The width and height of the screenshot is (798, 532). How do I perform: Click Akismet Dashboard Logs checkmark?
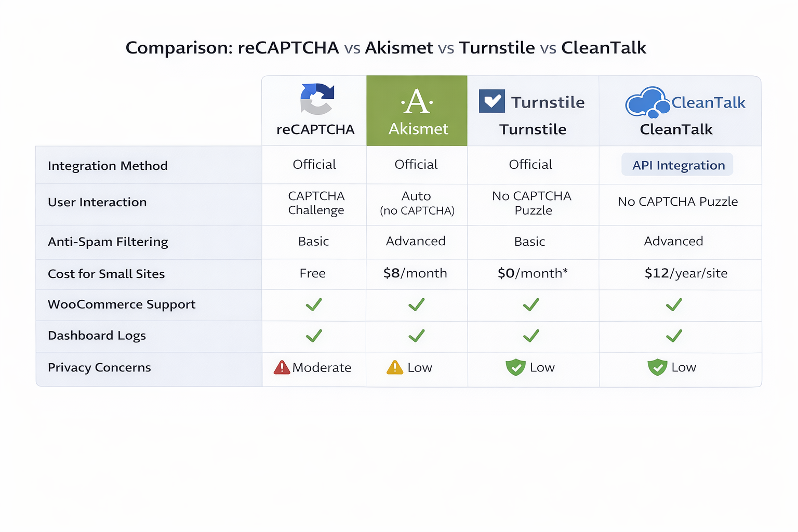tap(417, 336)
